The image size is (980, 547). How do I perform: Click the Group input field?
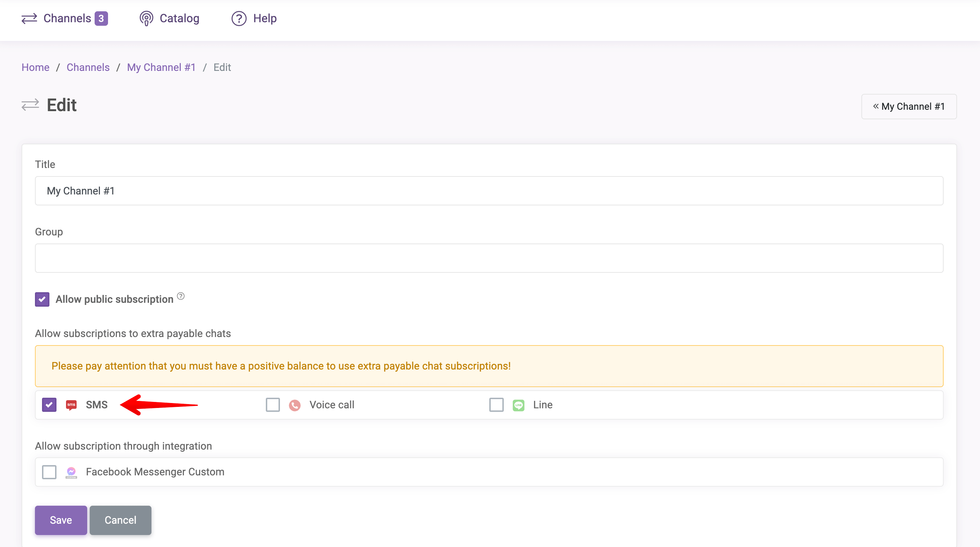(489, 258)
